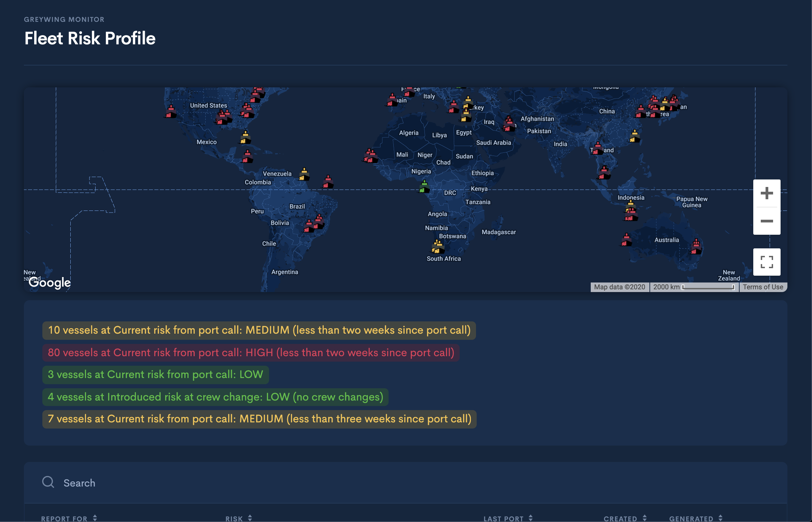Filter by 10 vessels MEDIUM two-weeks tag
This screenshot has width=812, height=522.
[259, 330]
